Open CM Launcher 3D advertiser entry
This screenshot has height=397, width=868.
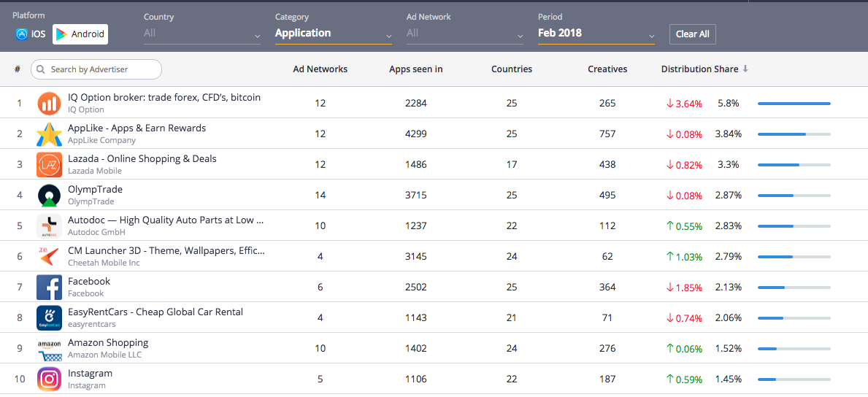(x=166, y=251)
